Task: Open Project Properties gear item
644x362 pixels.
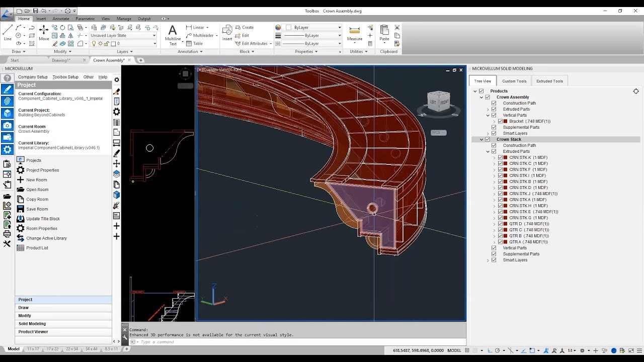Action: 20,170
